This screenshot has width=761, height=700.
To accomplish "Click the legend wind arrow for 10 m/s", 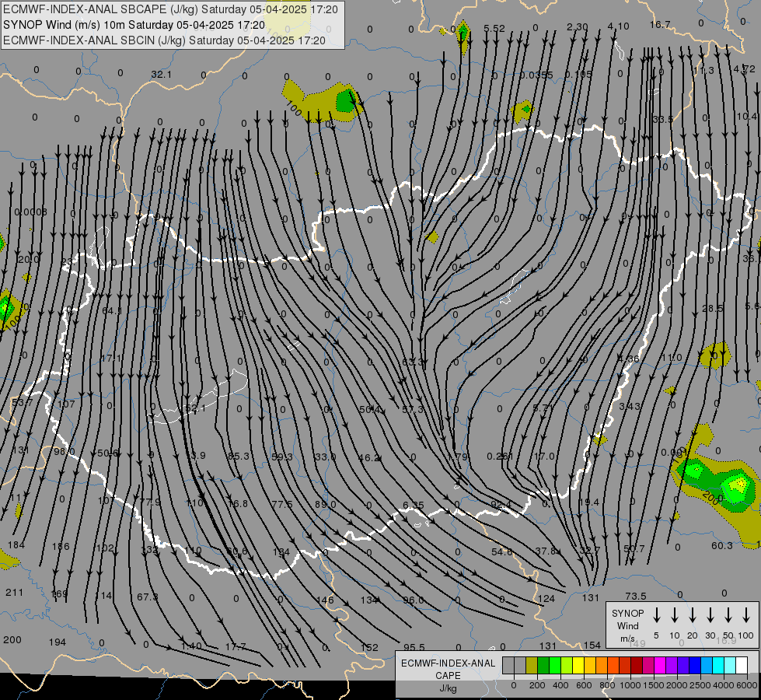I will click(x=674, y=615).
